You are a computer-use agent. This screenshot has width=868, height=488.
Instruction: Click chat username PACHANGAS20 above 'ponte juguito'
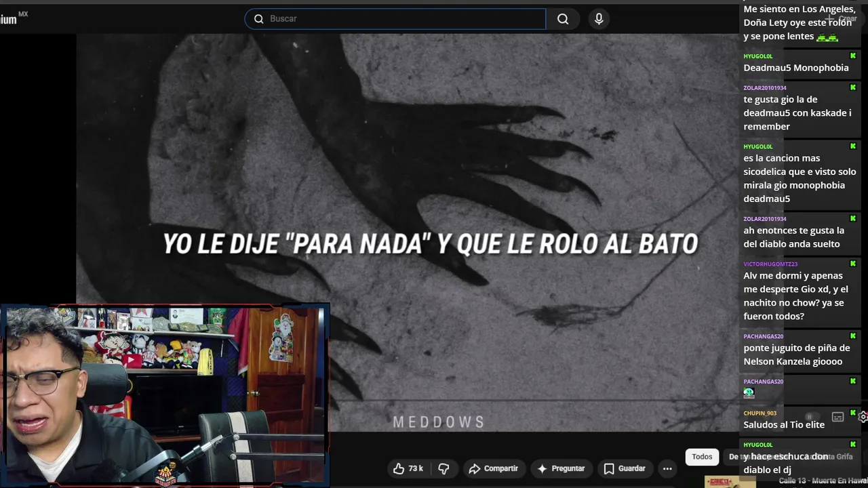(763, 336)
